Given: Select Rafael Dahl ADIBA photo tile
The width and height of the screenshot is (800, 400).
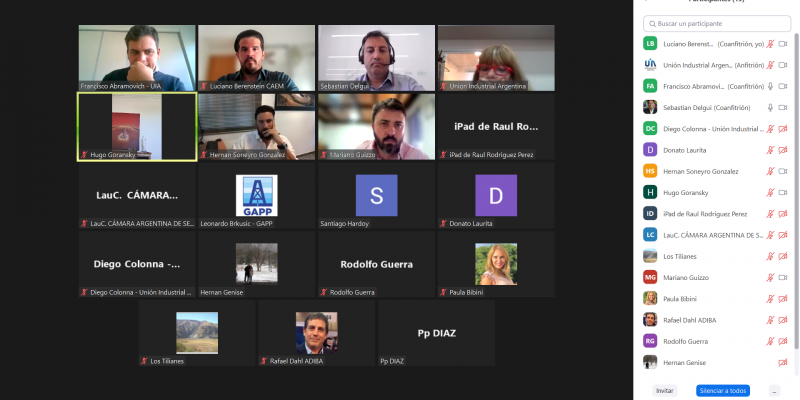Looking at the screenshot, I should [x=316, y=333].
